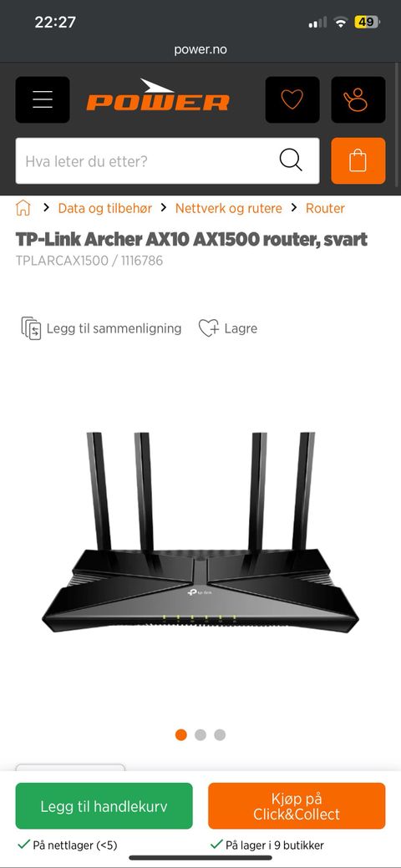Open the favorites heart icon
The image size is (401, 868).
[292, 99]
